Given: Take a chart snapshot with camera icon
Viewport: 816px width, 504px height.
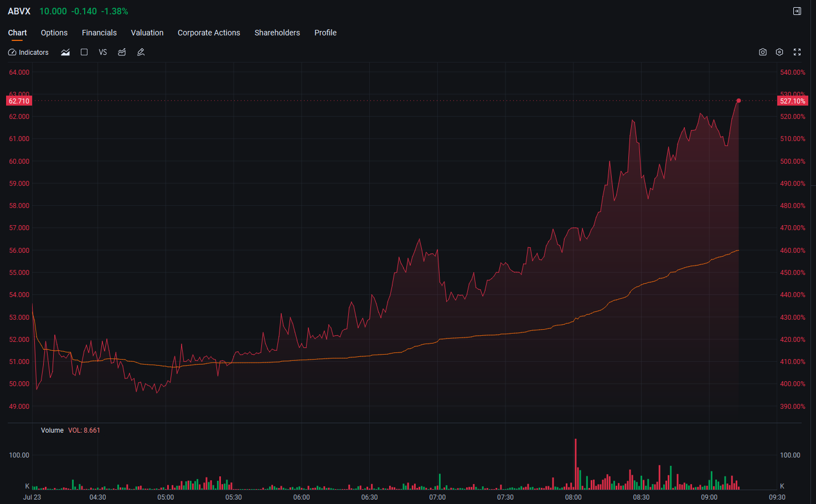Looking at the screenshot, I should coord(763,52).
